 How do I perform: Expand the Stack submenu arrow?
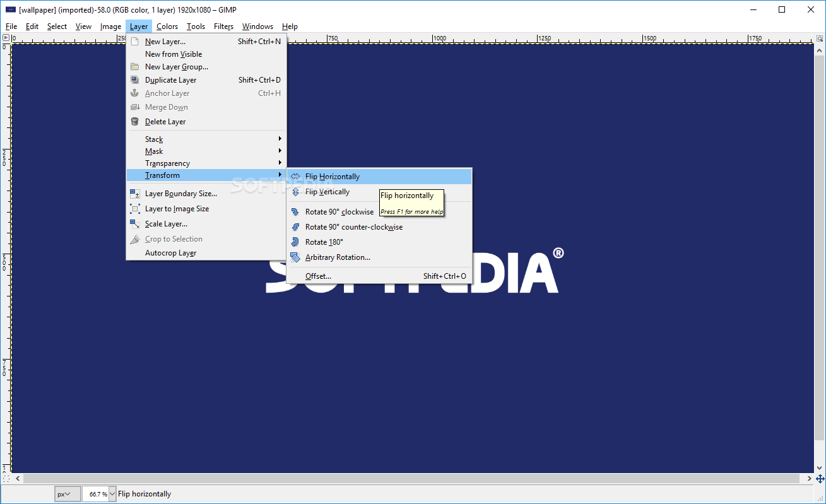click(280, 139)
